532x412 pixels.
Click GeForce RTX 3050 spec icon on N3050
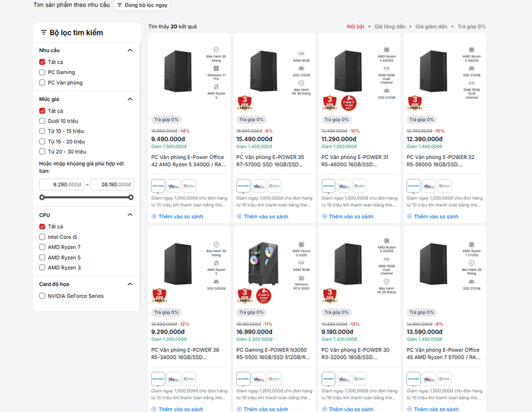(x=301, y=278)
